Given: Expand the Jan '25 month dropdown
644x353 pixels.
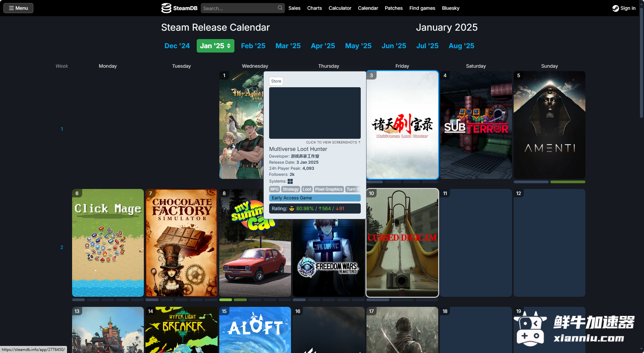Looking at the screenshot, I should [x=215, y=46].
